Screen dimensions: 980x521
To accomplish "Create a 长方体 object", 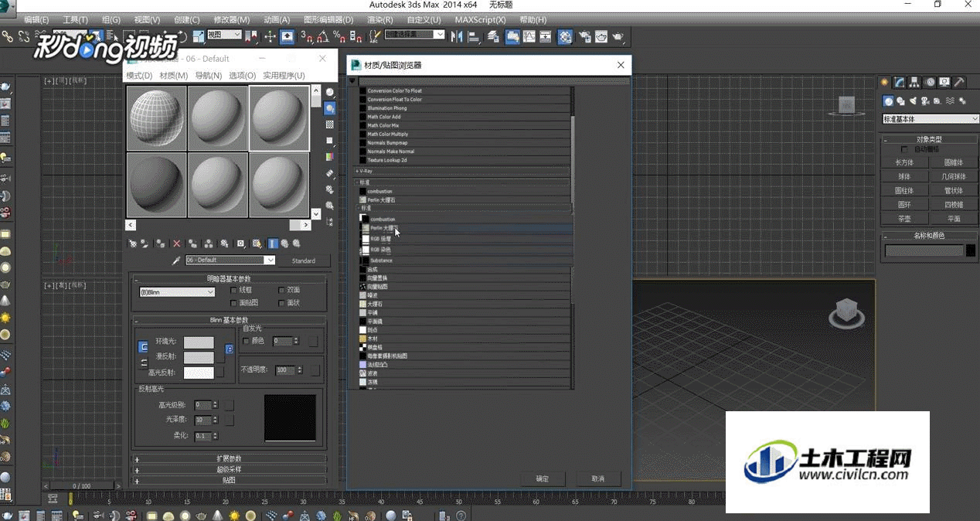I will pos(904,162).
